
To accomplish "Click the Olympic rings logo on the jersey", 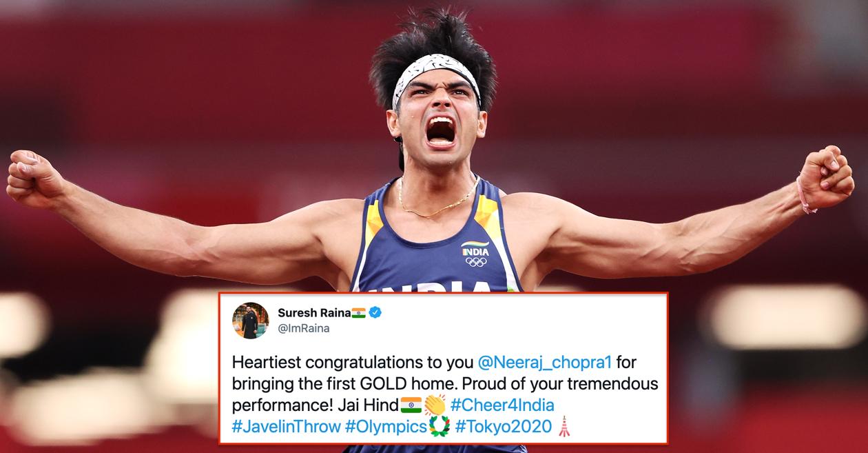I will 476,262.
